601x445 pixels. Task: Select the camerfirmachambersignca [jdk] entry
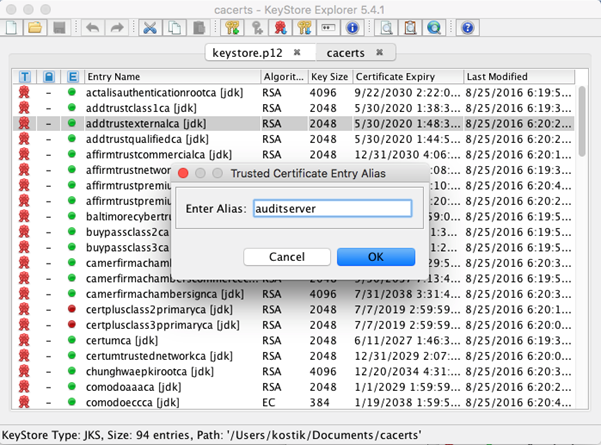pos(293,294)
